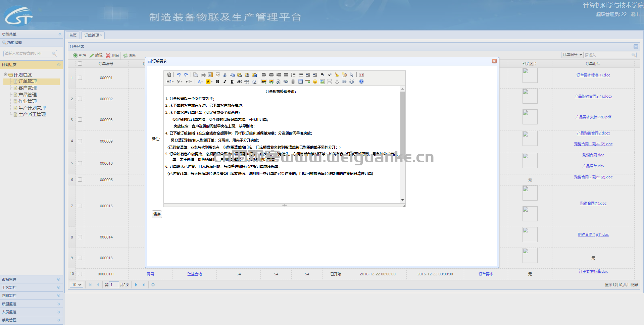The height and width of the screenshot is (325, 644).
Task: Apply italic formatting
Action: (225, 82)
